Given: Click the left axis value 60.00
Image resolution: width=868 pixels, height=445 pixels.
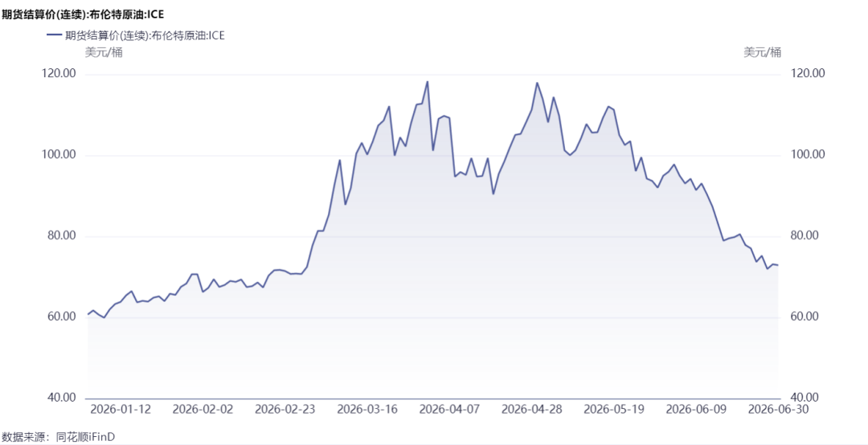Looking at the screenshot, I should tap(61, 318).
